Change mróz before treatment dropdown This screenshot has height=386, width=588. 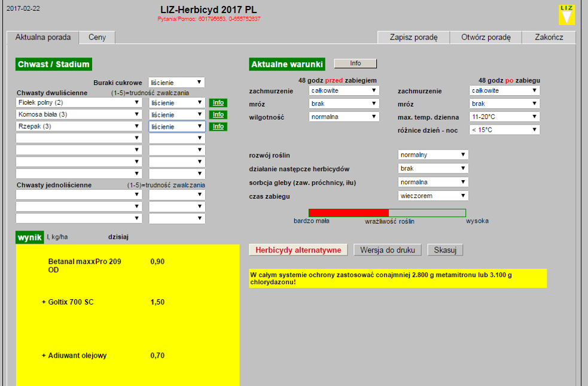[344, 104]
